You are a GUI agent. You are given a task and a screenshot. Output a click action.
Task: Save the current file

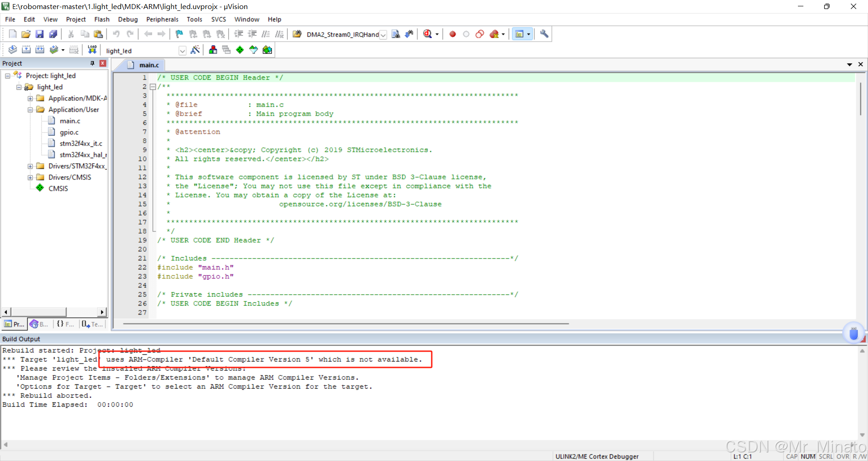point(39,34)
